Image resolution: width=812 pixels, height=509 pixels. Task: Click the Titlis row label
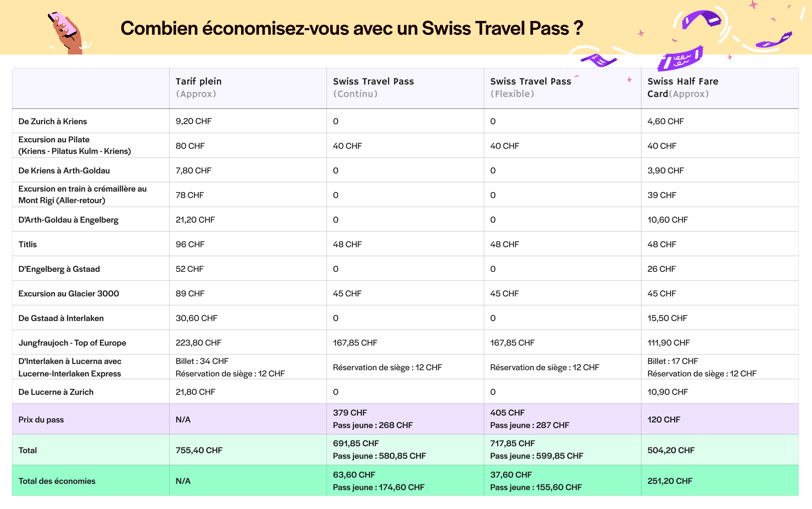pos(28,244)
